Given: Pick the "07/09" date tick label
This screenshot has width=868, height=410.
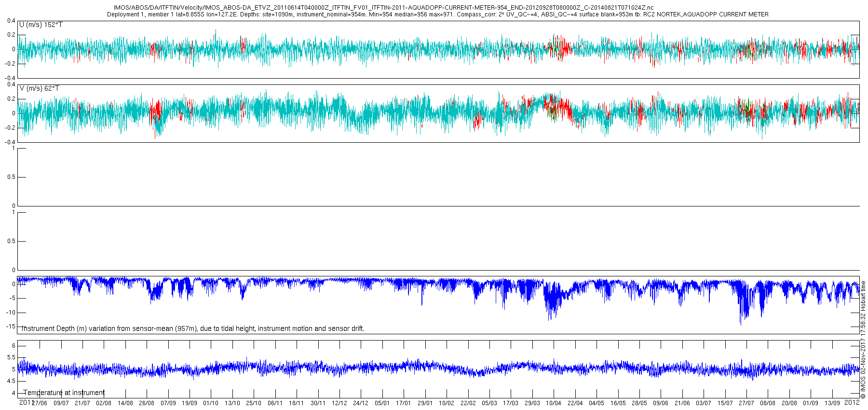Looking at the screenshot, I should pos(168,403).
